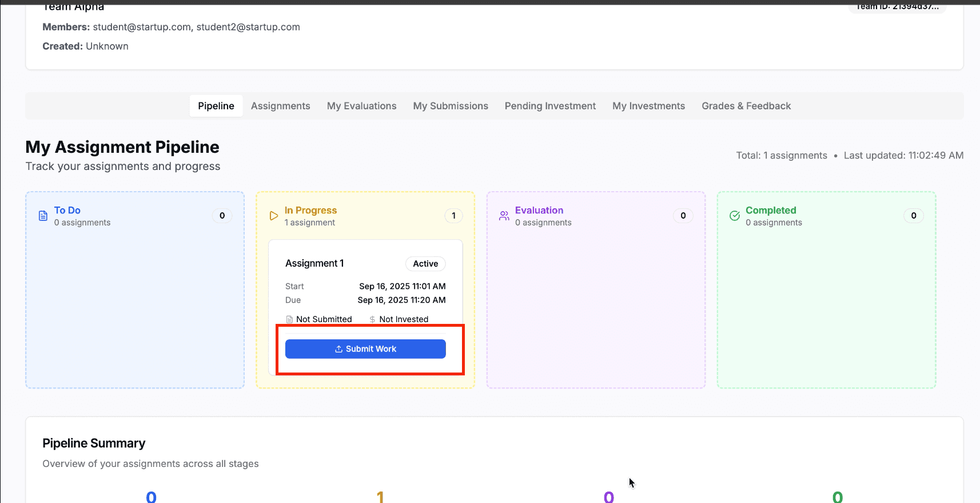Click the 1 assignment subtitle under In Progress

point(310,223)
